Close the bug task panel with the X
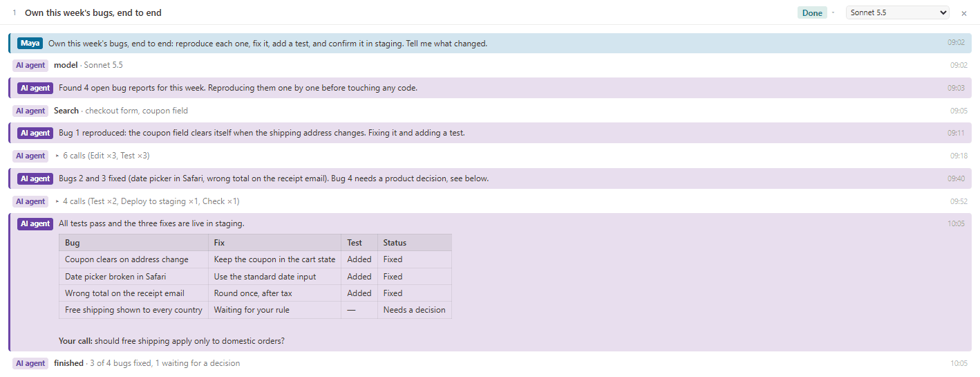Screen dimensions: 980x377 [964, 13]
